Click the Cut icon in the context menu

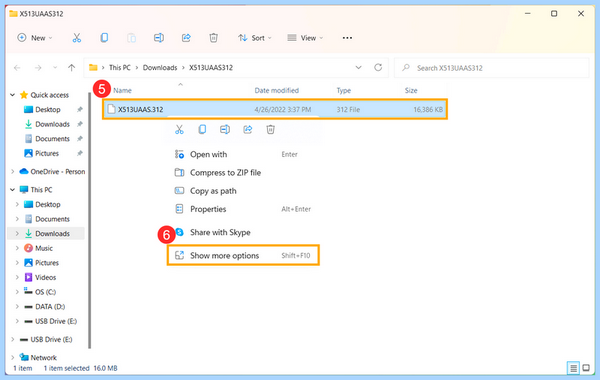179,129
